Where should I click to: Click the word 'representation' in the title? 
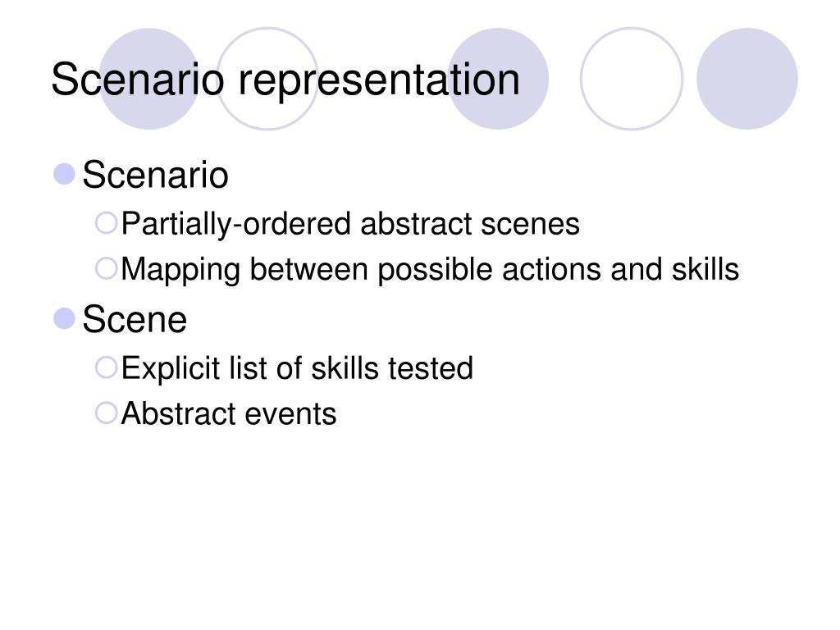pos(379,80)
